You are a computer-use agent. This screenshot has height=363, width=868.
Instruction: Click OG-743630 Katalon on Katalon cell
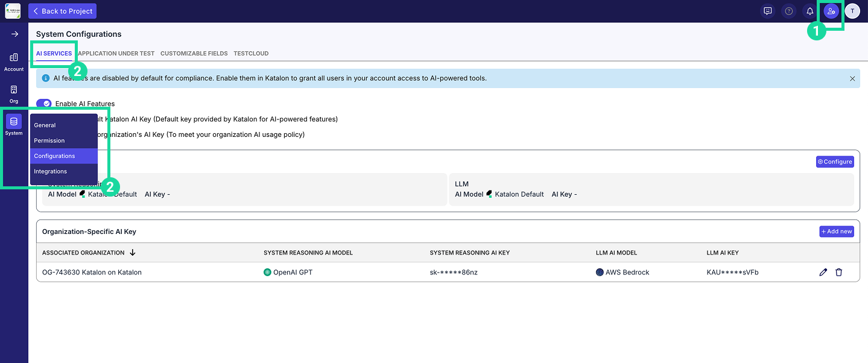[x=92, y=273]
